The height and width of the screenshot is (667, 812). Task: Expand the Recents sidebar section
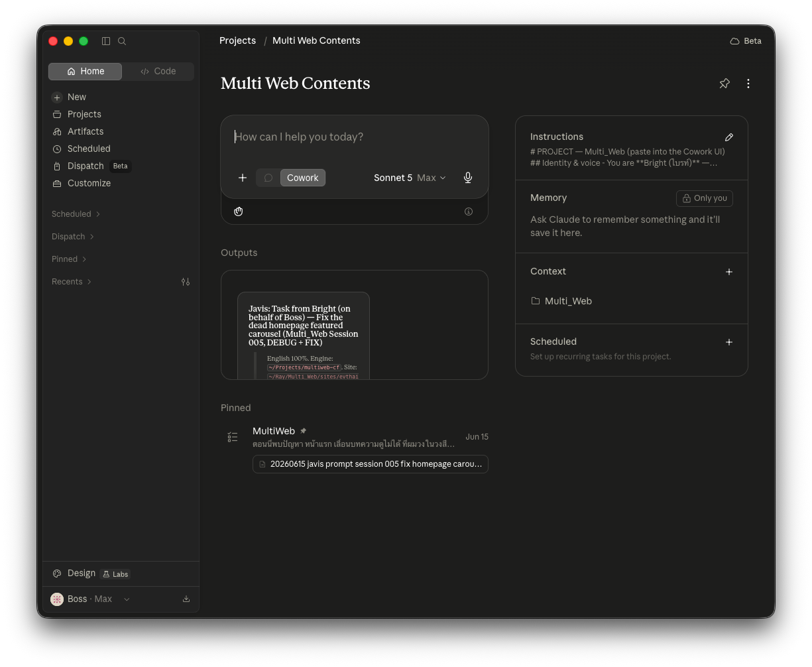tap(72, 282)
